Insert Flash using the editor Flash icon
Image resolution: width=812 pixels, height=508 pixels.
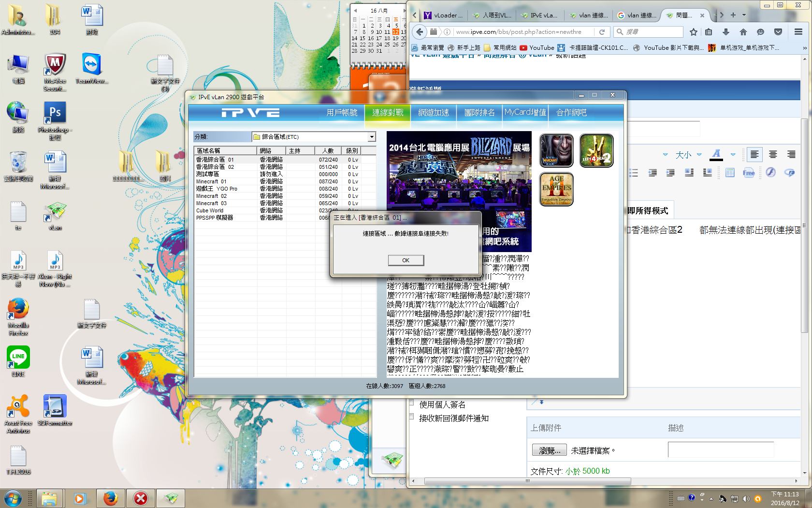(x=770, y=173)
